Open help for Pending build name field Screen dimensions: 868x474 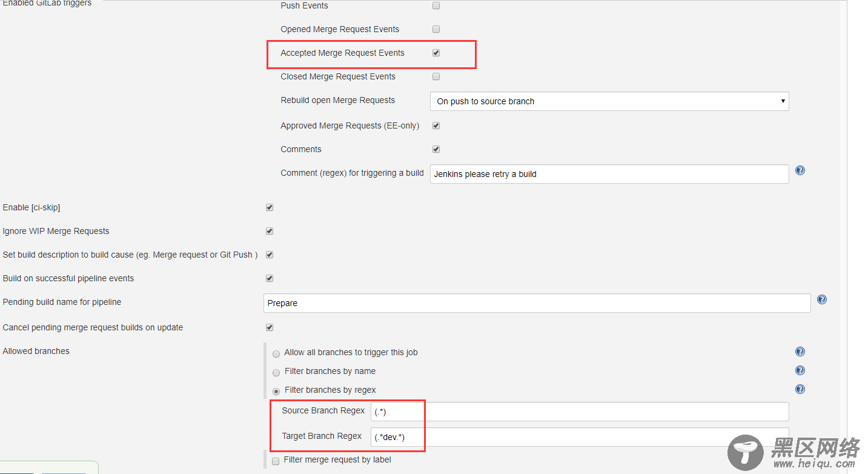click(821, 299)
